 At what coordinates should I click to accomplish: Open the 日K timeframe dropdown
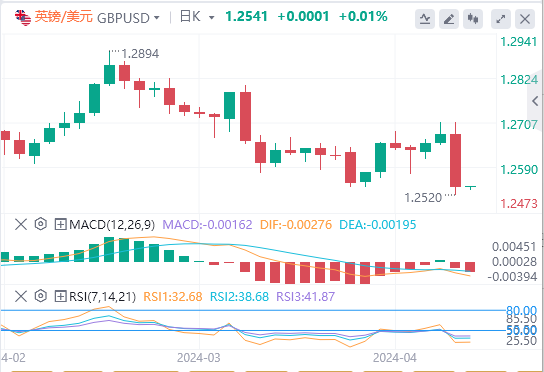tap(197, 17)
